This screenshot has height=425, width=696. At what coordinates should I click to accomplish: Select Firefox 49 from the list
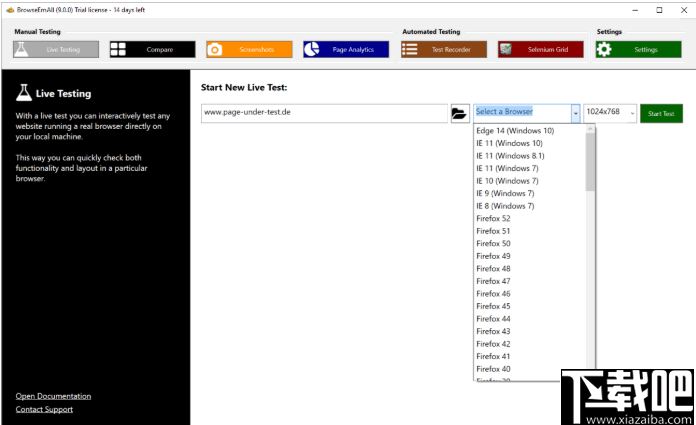pyautogui.click(x=530, y=256)
